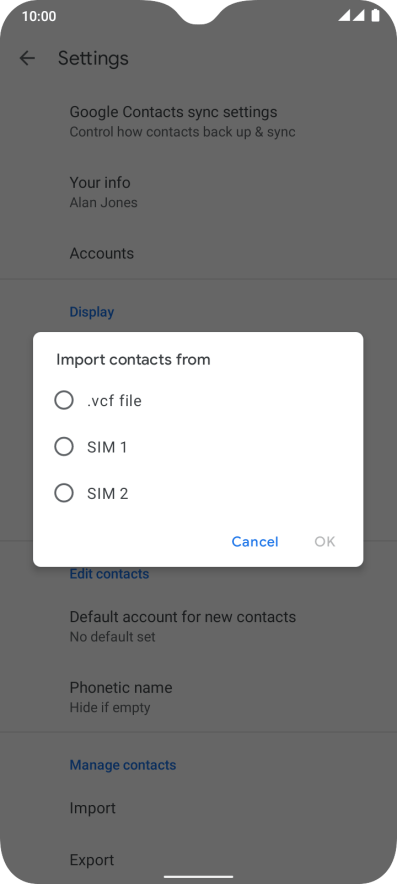The height and width of the screenshot is (884, 397).
Task: Tap the clock in the status bar
Action: 39,16
